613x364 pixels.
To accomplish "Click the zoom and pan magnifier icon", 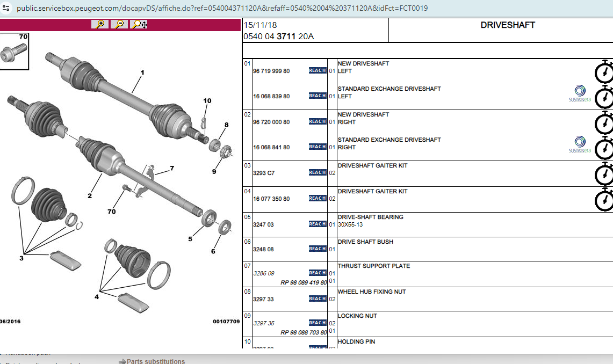I will [x=139, y=24].
